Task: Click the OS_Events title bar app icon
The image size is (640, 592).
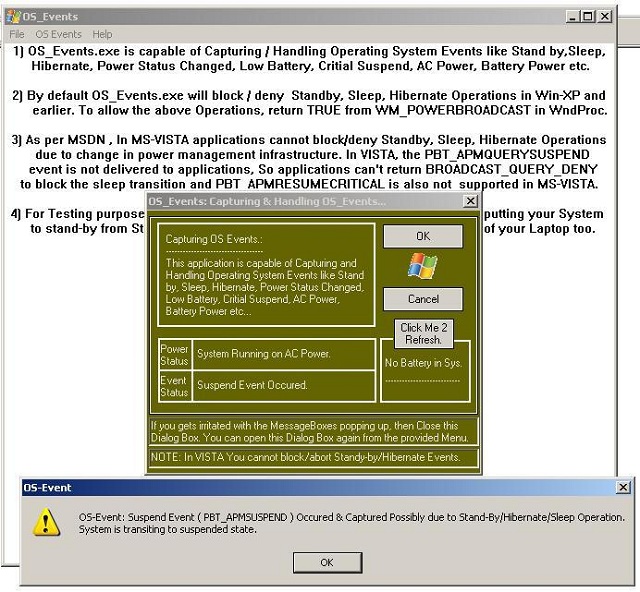Action: [13, 17]
